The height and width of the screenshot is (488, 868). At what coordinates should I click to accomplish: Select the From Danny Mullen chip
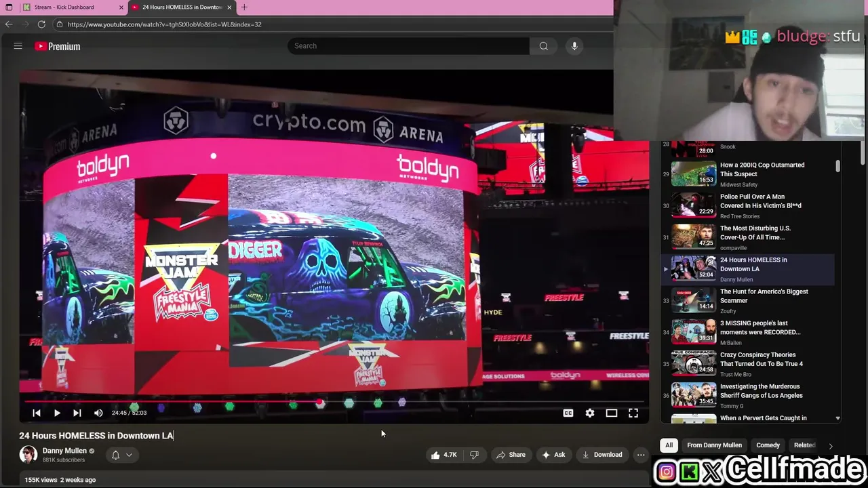point(714,445)
